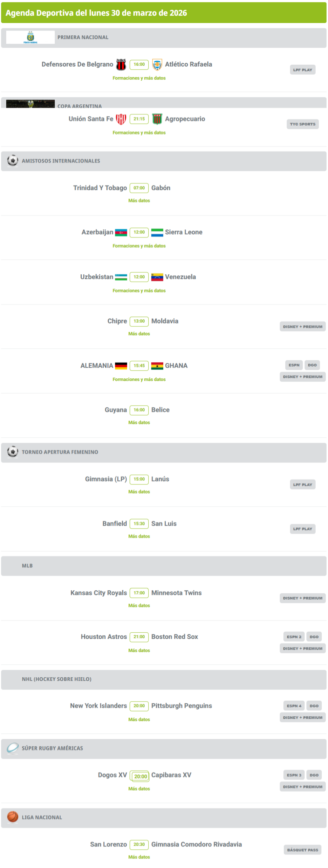Click the Atlético Rafaela team crest
Image resolution: width=328 pixels, height=868 pixels.
(x=157, y=64)
